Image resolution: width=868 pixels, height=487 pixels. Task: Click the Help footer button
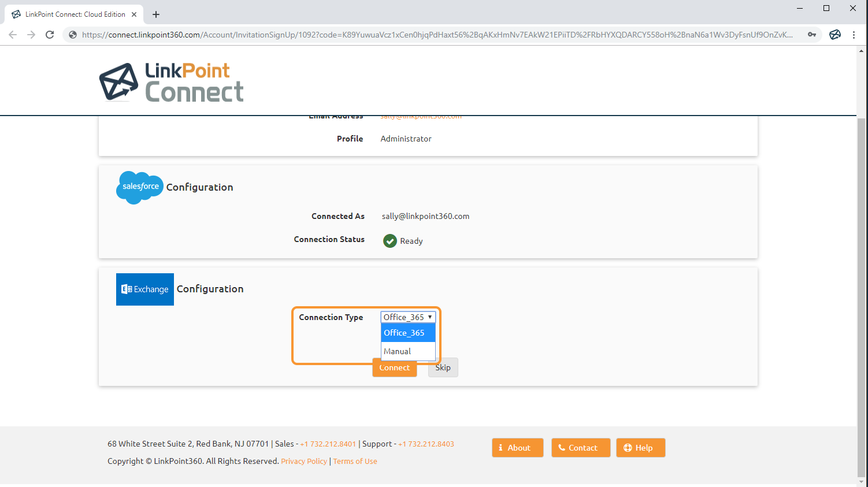coord(641,448)
